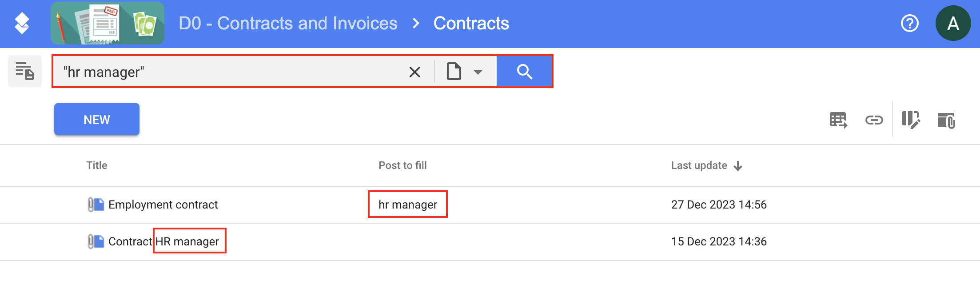Click the app logo in top-left corner

(x=22, y=23)
